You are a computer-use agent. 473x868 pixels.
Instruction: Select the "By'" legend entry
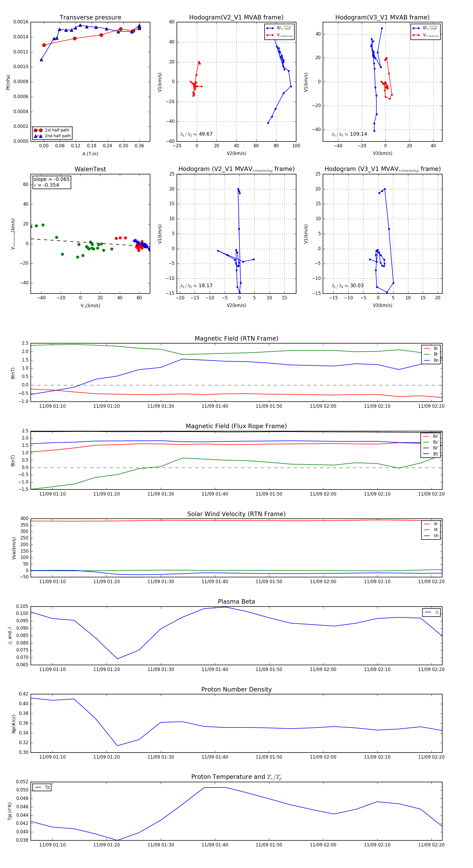[431, 442]
